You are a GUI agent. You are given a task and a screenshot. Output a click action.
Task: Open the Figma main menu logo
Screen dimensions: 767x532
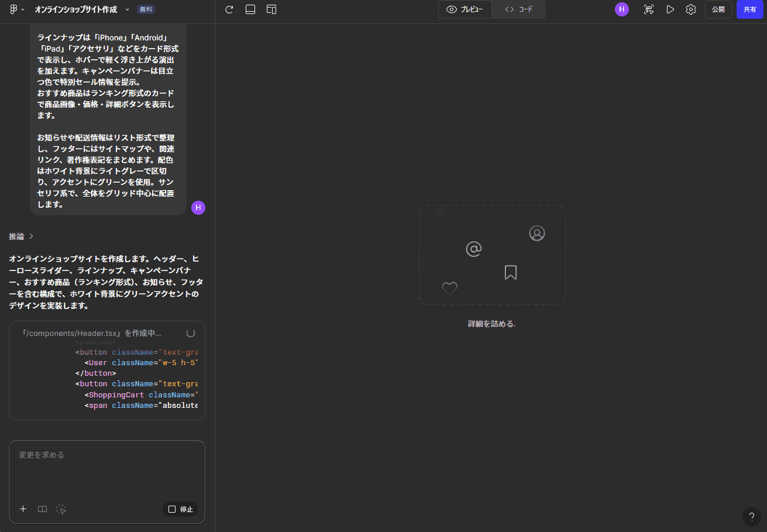[14, 9]
